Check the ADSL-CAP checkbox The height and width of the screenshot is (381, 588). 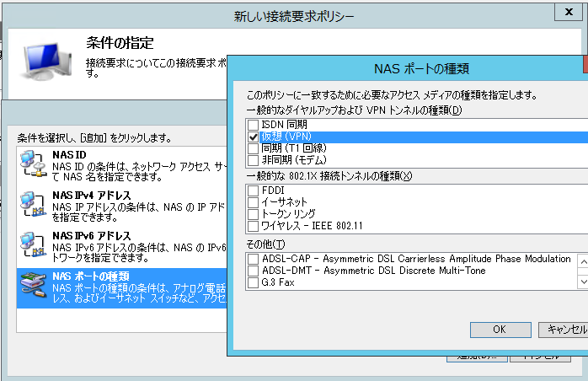[x=253, y=259]
